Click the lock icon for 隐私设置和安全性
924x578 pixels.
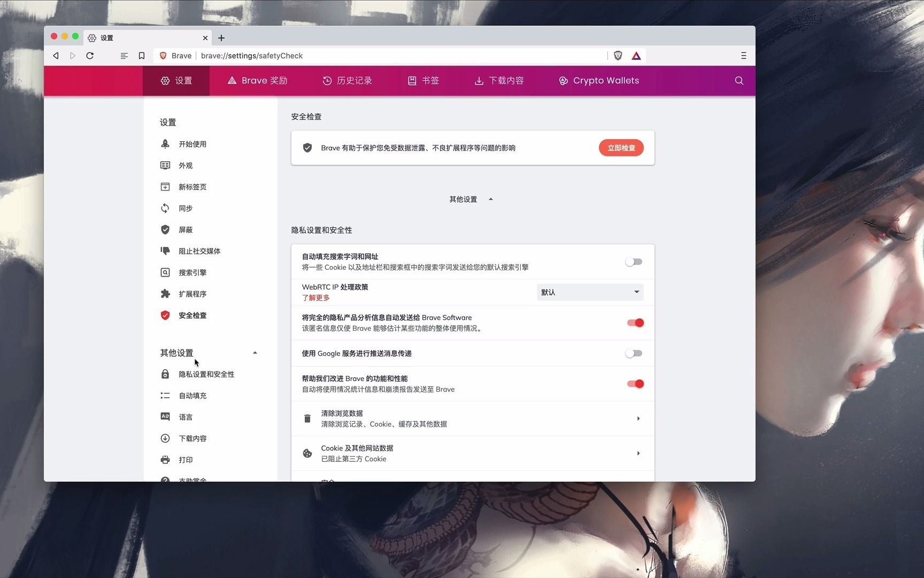[165, 374]
